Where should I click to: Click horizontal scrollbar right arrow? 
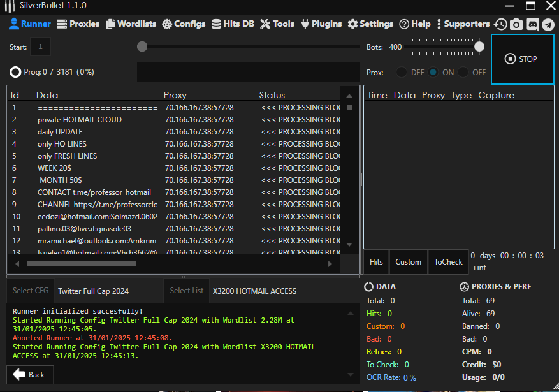click(330, 263)
